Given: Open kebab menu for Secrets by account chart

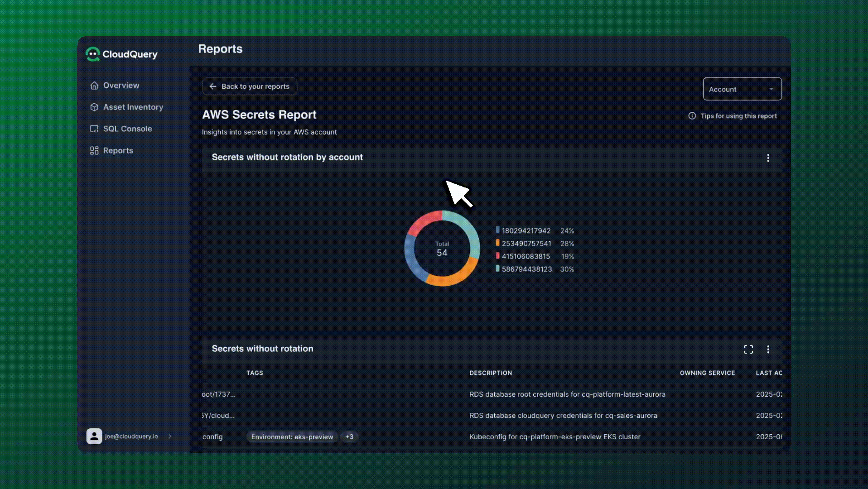Looking at the screenshot, I should (x=768, y=158).
